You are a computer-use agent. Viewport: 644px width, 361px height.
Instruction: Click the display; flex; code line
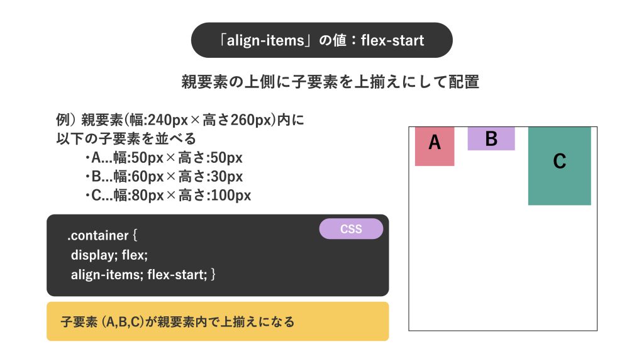click(x=109, y=255)
